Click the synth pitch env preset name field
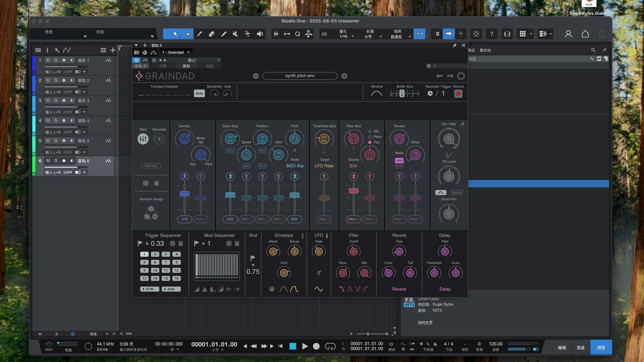 [x=300, y=76]
